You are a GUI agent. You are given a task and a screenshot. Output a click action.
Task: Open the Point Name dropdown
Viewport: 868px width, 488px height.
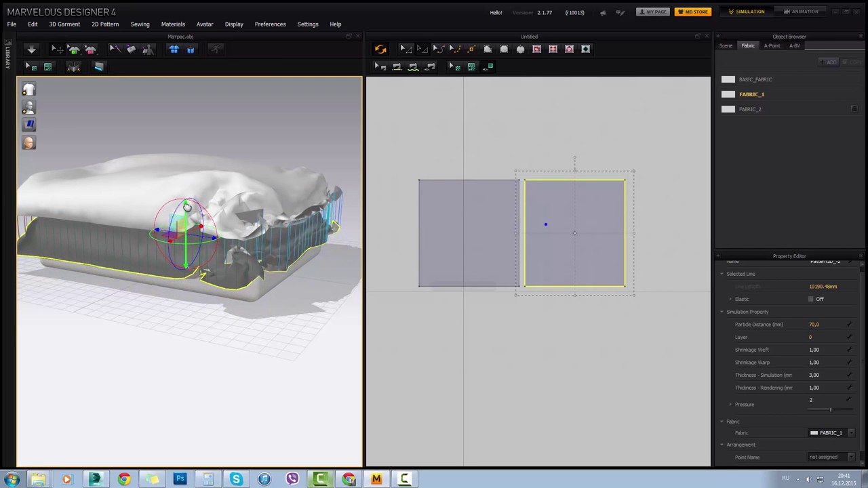click(x=831, y=457)
